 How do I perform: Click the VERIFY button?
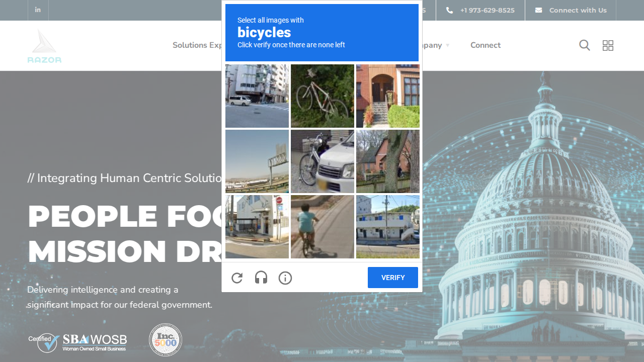click(x=393, y=278)
